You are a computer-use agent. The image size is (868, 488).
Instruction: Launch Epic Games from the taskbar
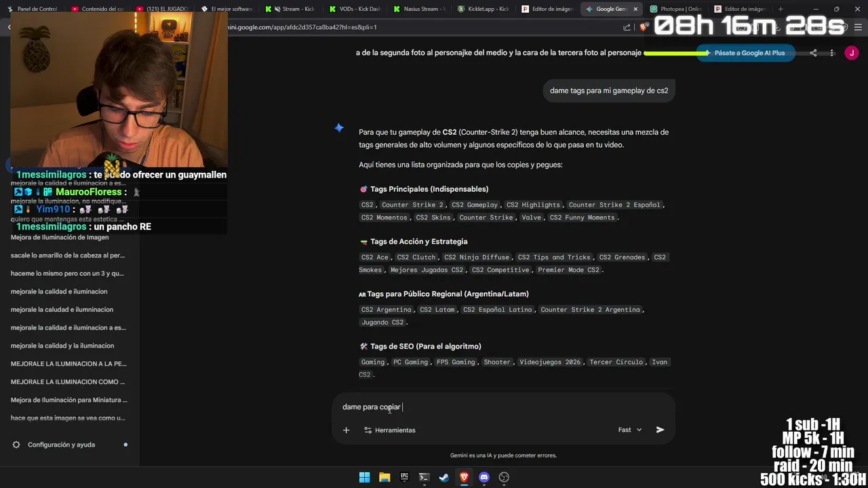pyautogui.click(x=404, y=477)
